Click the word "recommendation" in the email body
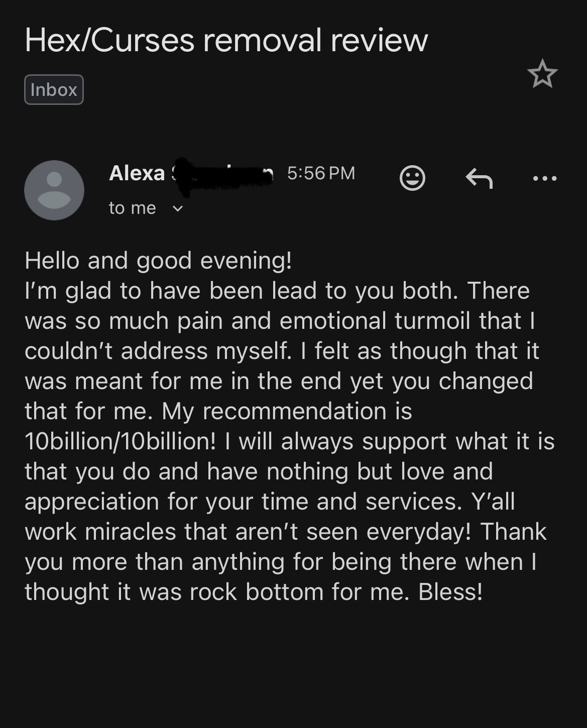Image resolution: width=587 pixels, height=728 pixels. click(x=294, y=411)
